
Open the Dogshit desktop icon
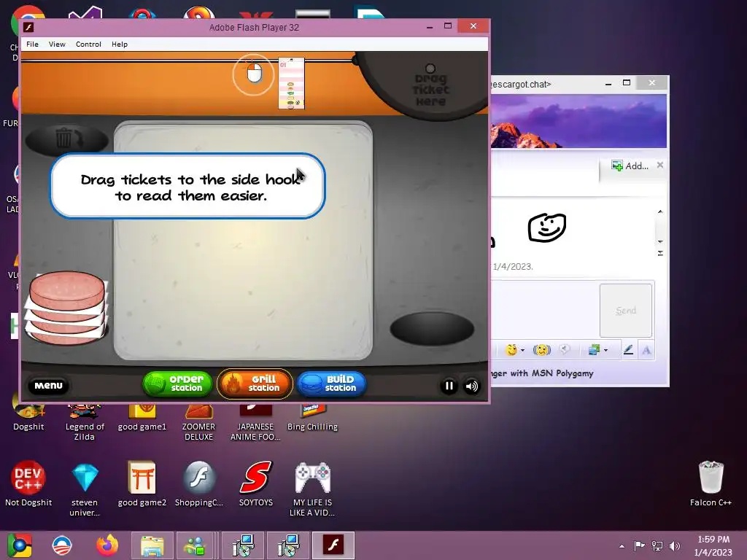tap(28, 416)
